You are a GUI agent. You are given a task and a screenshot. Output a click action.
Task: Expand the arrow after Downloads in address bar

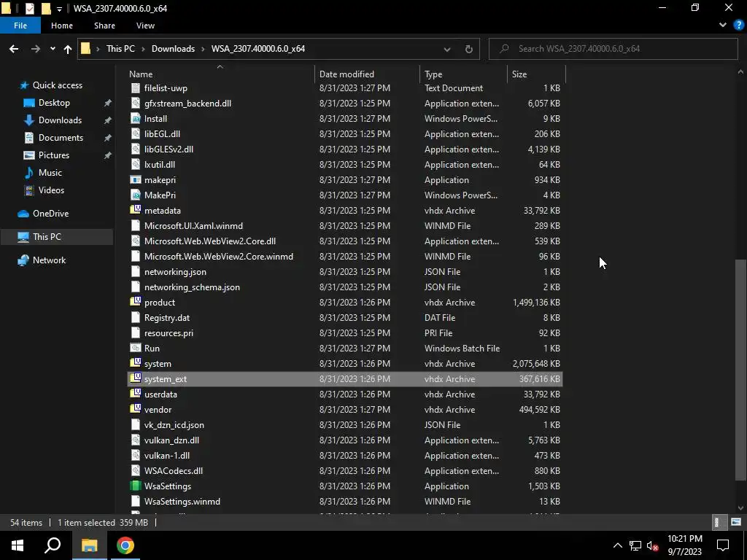(x=204, y=49)
